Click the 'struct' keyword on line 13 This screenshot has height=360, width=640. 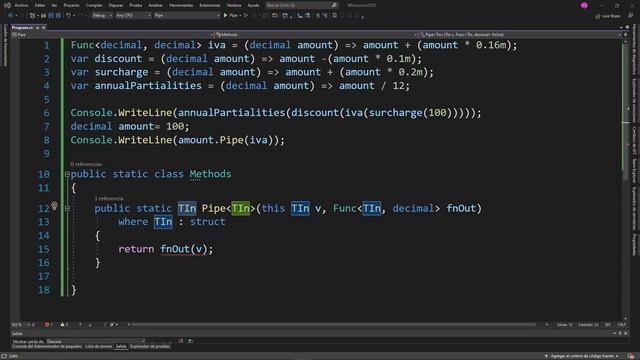[x=207, y=222]
